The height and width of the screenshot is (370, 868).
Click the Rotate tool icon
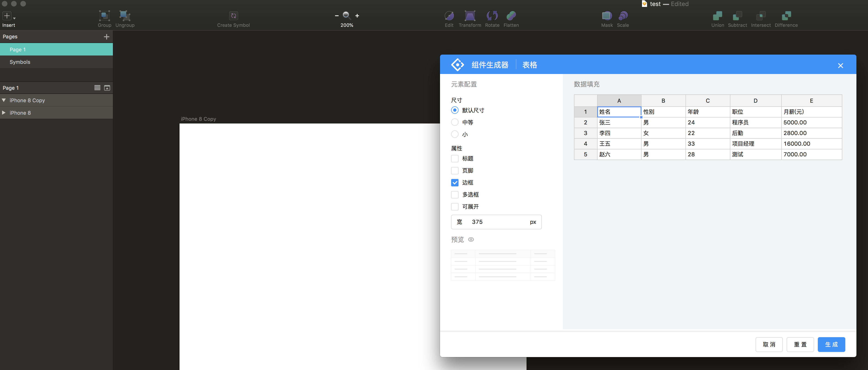pos(492,16)
